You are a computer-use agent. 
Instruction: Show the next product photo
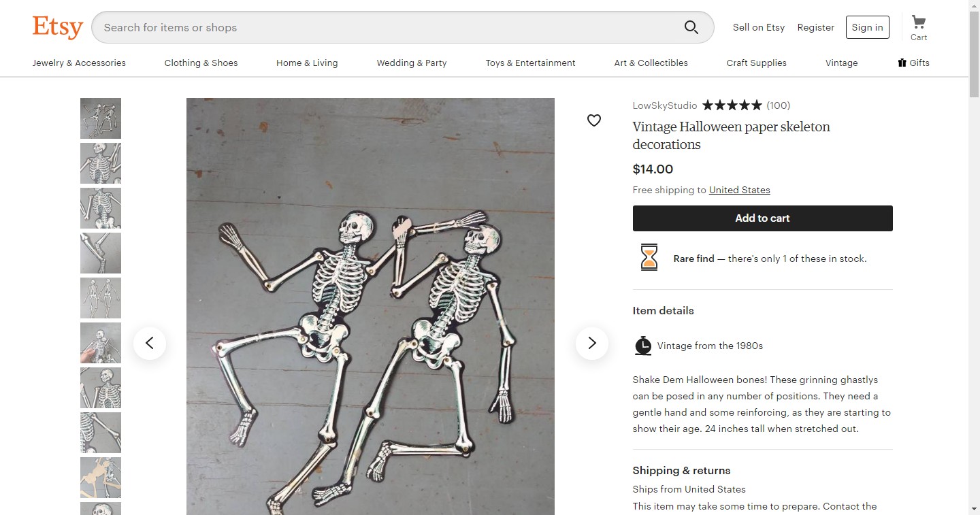pyautogui.click(x=591, y=344)
